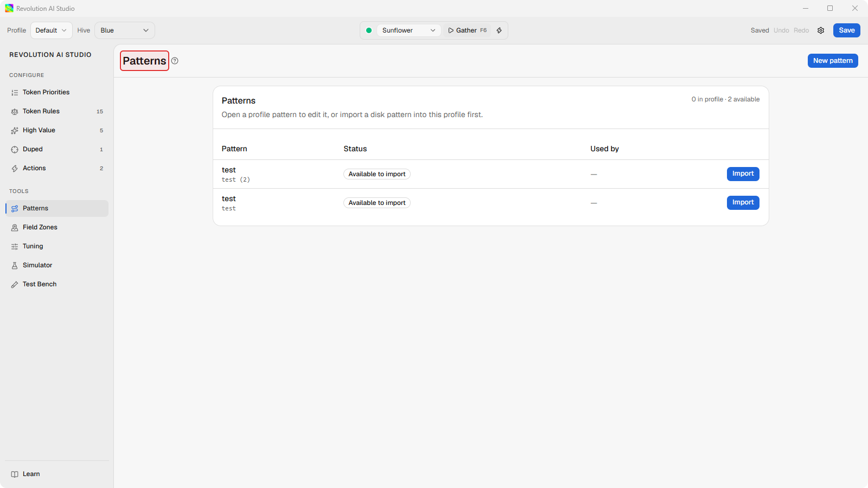Click the Learn book icon

point(15,474)
